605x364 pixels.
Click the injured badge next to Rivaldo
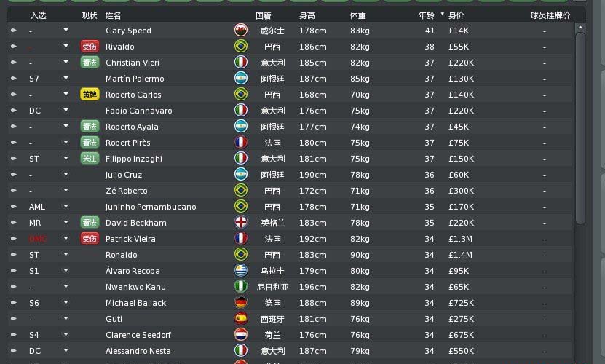(x=90, y=47)
